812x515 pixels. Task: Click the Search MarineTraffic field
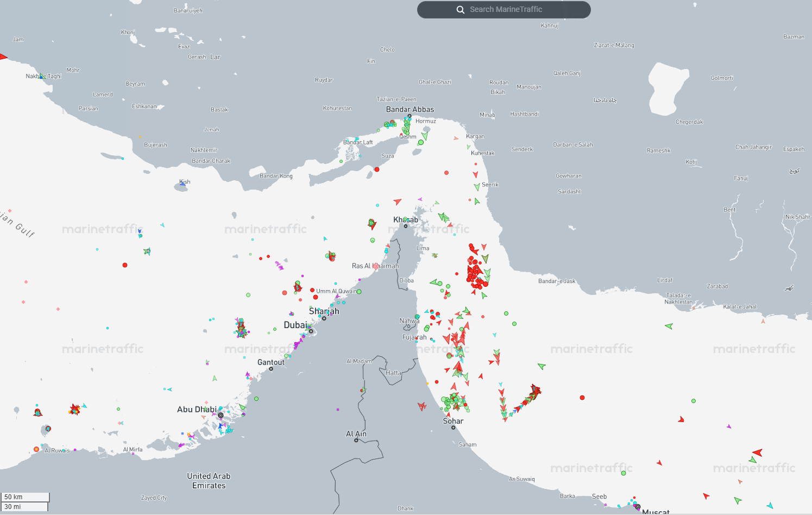504,9
